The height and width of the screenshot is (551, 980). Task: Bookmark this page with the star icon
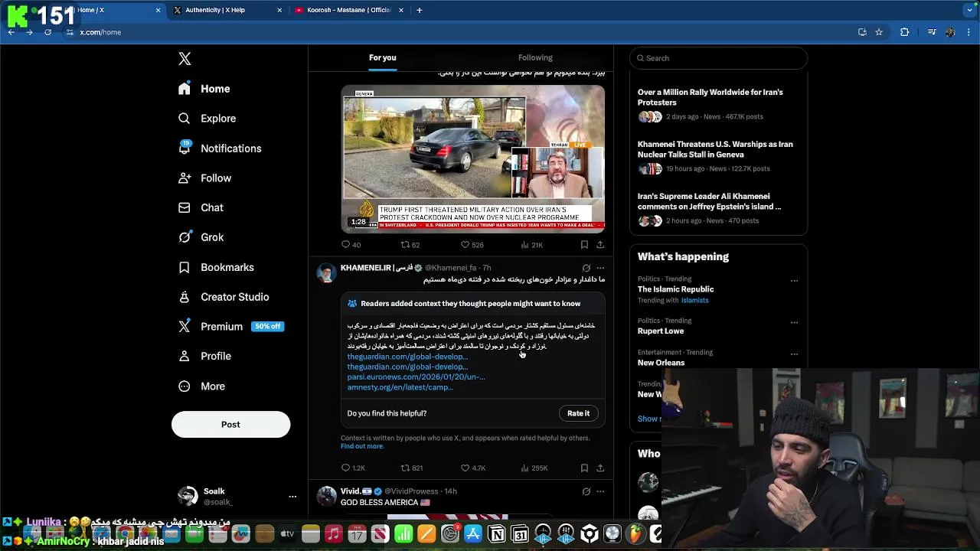pyautogui.click(x=879, y=32)
